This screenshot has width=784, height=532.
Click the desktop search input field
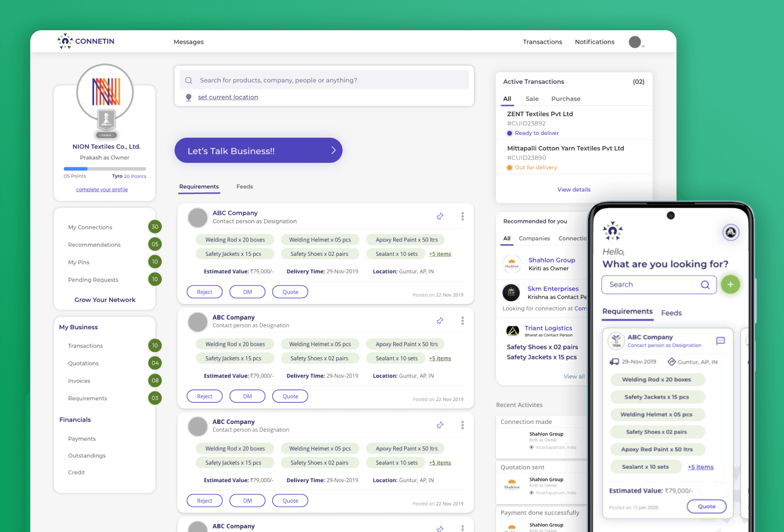pyautogui.click(x=324, y=80)
